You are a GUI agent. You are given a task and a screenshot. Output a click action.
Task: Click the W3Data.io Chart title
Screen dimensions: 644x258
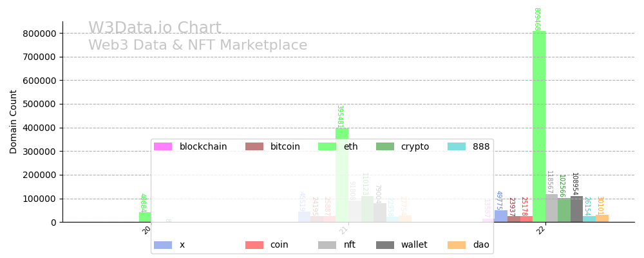(155, 28)
